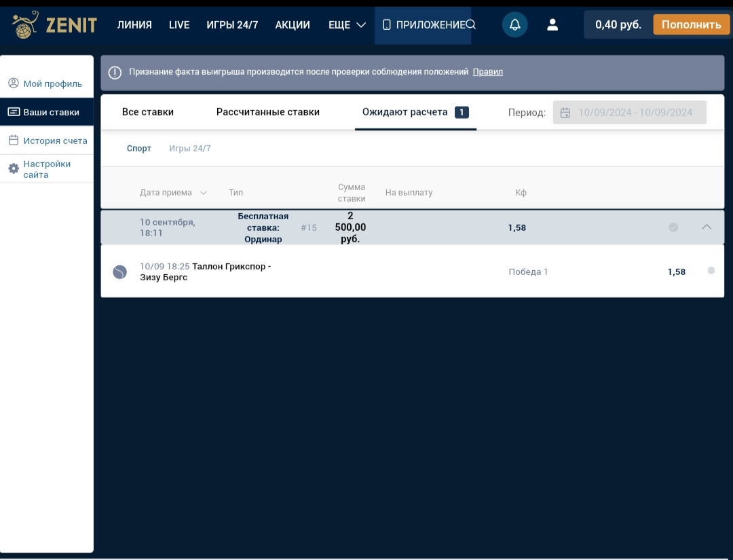
Task: Click the period date range field
Action: coord(635,113)
